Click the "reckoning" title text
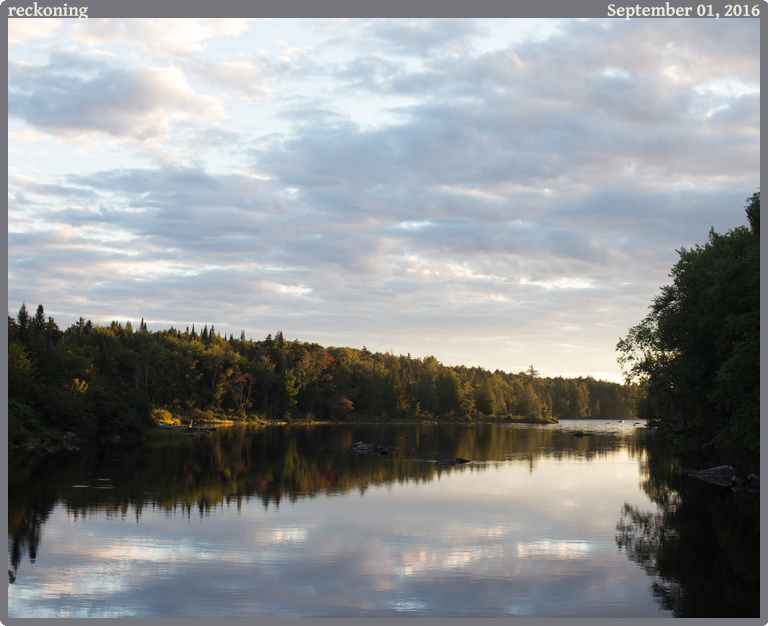The image size is (768, 626). tap(48, 10)
